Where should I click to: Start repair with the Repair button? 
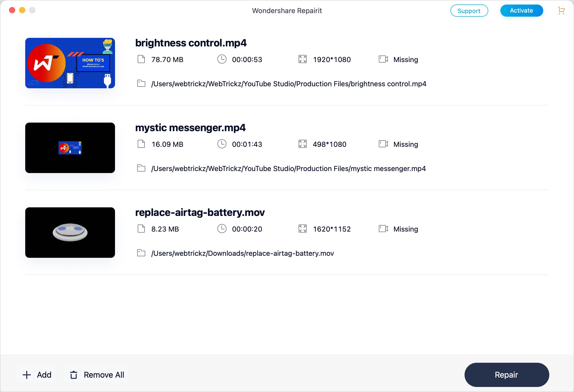click(507, 375)
